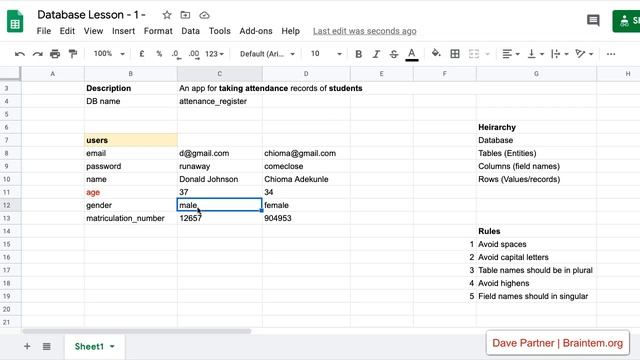This screenshot has height=360, width=640.
Task: Open the Data menu
Action: click(191, 31)
